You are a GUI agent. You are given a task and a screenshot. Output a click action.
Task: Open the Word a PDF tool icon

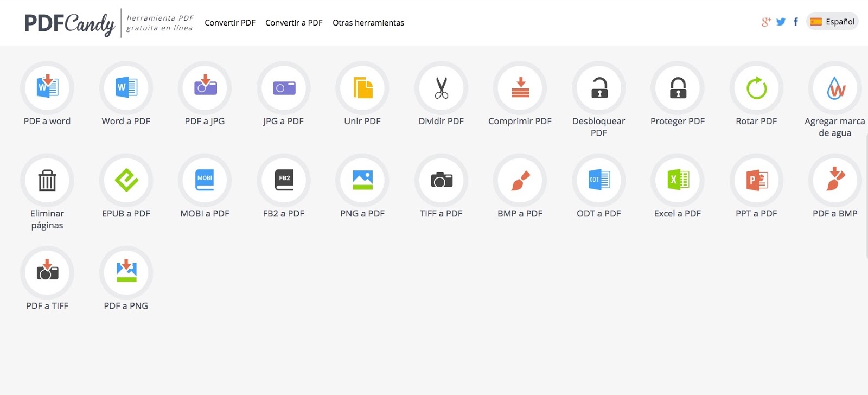(126, 88)
